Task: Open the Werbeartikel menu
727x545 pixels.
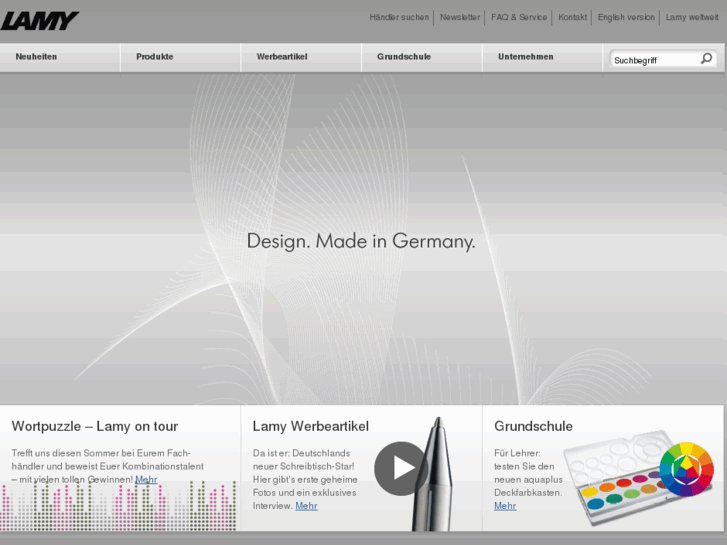Action: click(282, 57)
